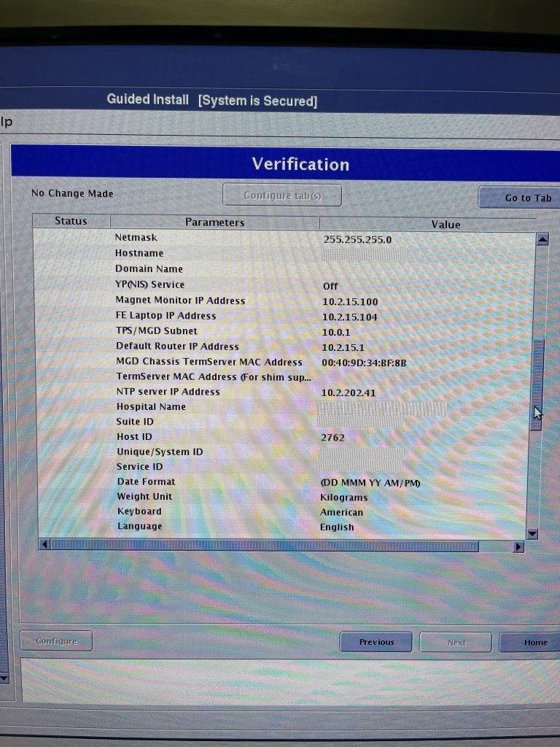Click the vertical scrollbar thumb
Image resolution: width=560 pixels, height=747 pixels.
537,383
